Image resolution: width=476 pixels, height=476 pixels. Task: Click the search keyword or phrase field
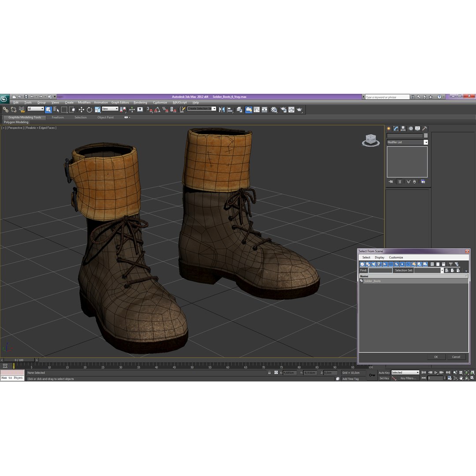click(387, 97)
